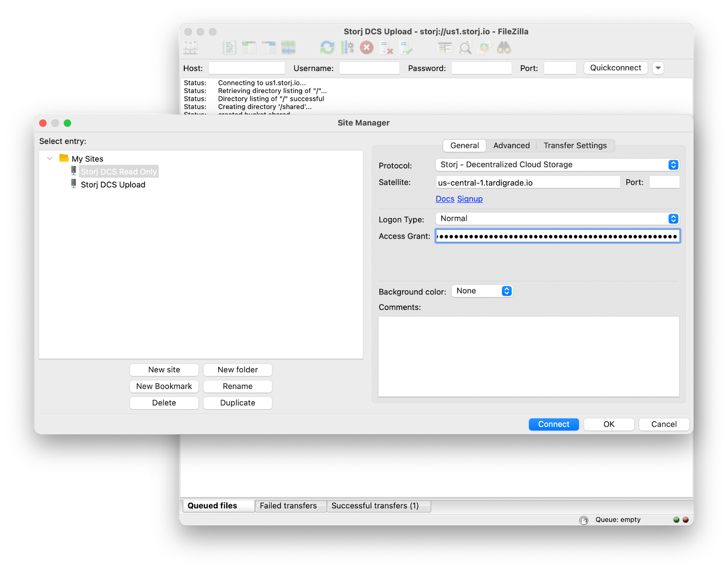Cancel the Site Manager dialog

pos(664,424)
